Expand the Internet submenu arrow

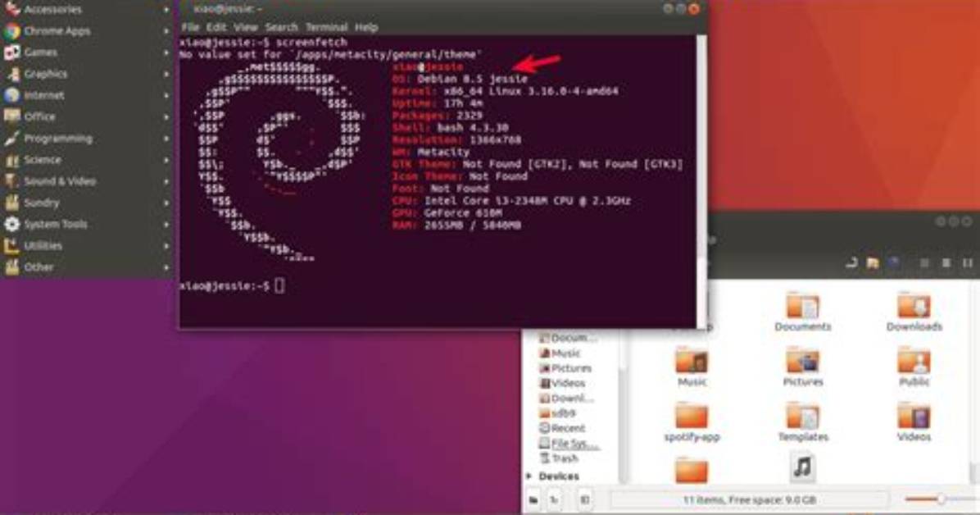166,95
